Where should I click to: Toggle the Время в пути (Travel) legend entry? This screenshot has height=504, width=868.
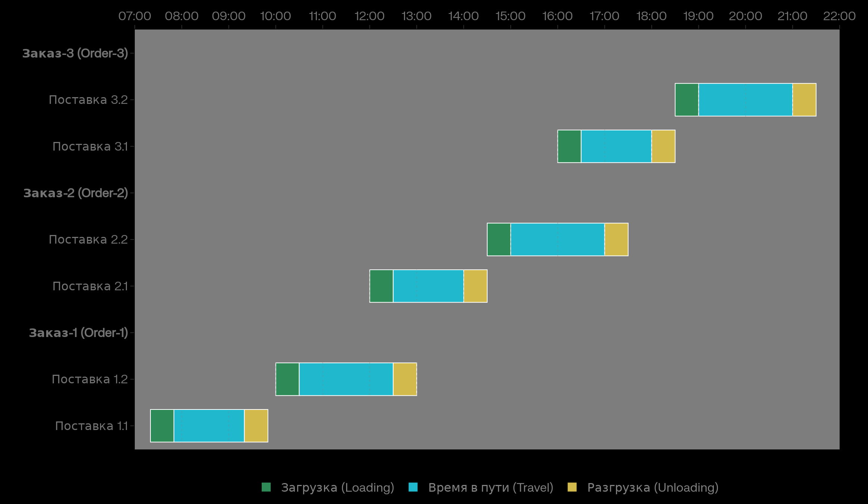[x=490, y=488]
